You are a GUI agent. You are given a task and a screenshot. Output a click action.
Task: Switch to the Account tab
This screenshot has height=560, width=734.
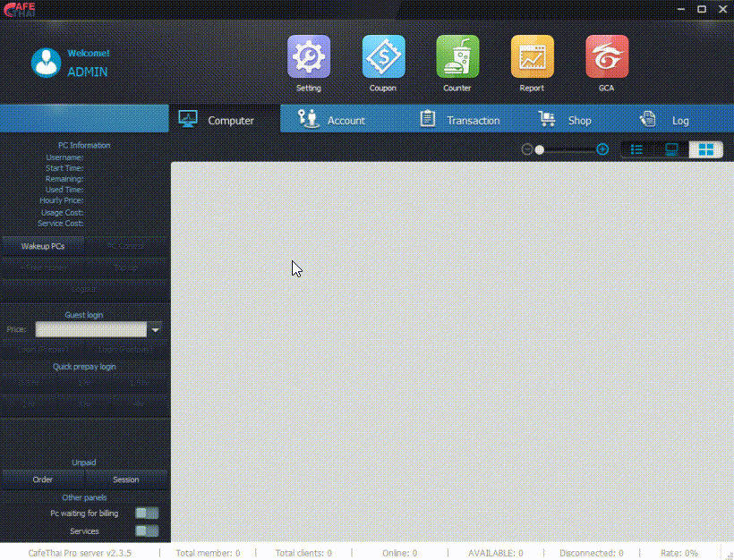click(x=332, y=120)
